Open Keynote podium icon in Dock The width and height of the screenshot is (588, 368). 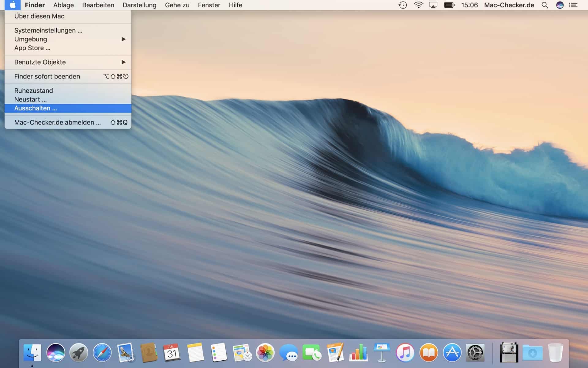382,353
